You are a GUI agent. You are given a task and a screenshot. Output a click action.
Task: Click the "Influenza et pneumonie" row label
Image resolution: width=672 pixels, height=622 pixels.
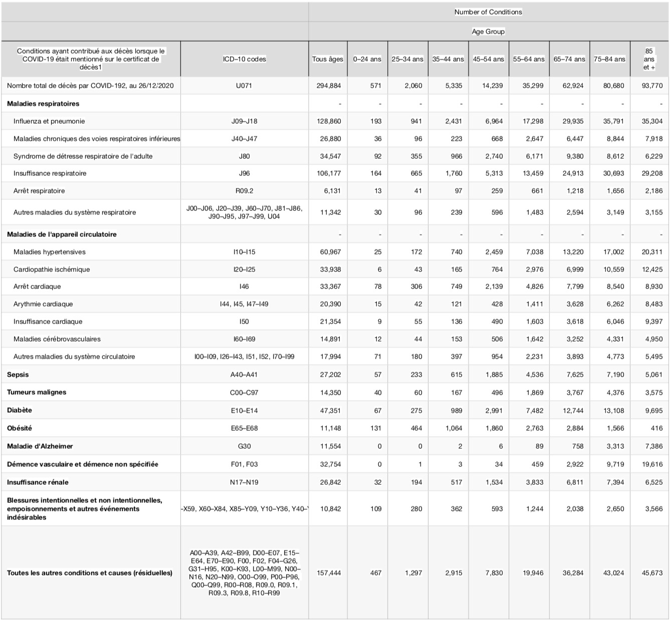click(x=49, y=121)
